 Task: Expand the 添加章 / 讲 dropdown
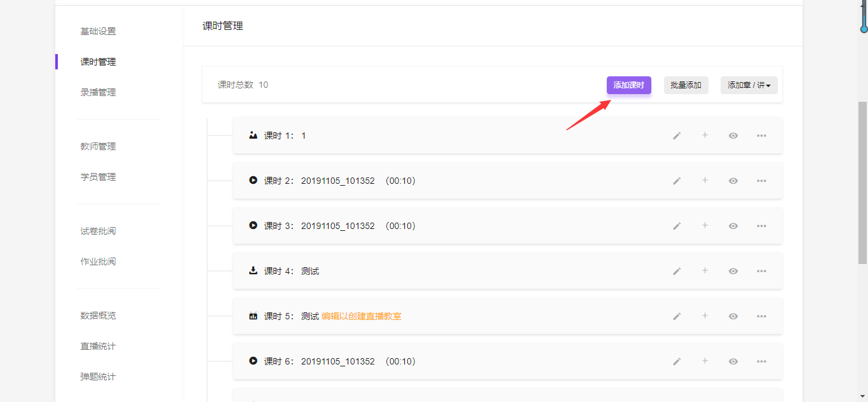749,85
